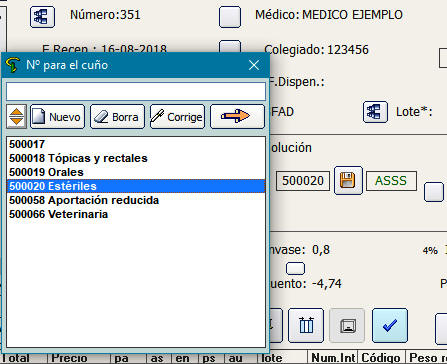Screen dimensions: 447x364
Task: Select 500019 Orales list entry
Action: [x=136, y=172]
